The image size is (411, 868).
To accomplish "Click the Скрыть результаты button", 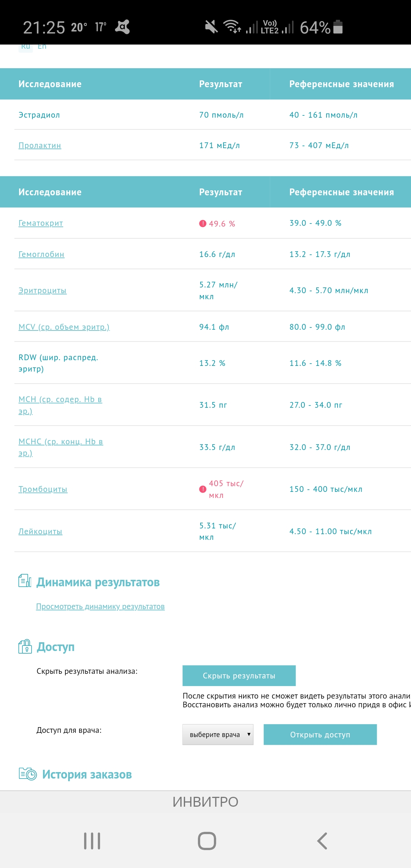I will (239, 676).
